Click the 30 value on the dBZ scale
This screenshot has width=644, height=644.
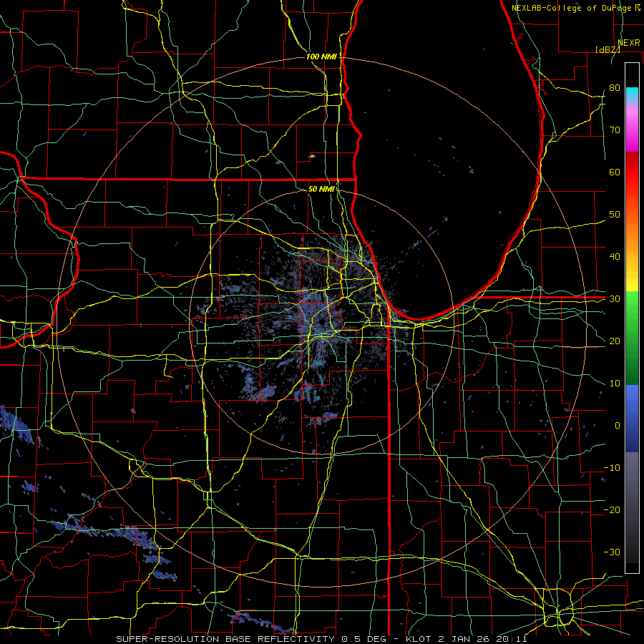point(615,299)
